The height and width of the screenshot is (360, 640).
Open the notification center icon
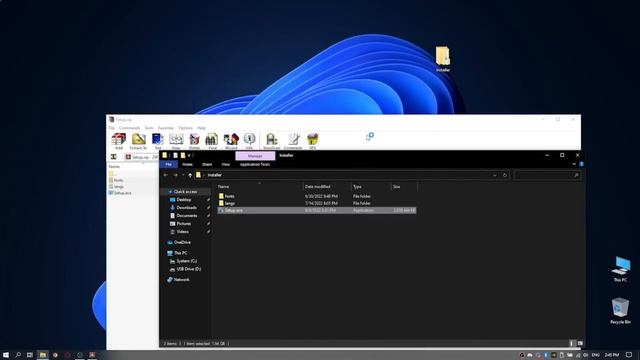629,355
